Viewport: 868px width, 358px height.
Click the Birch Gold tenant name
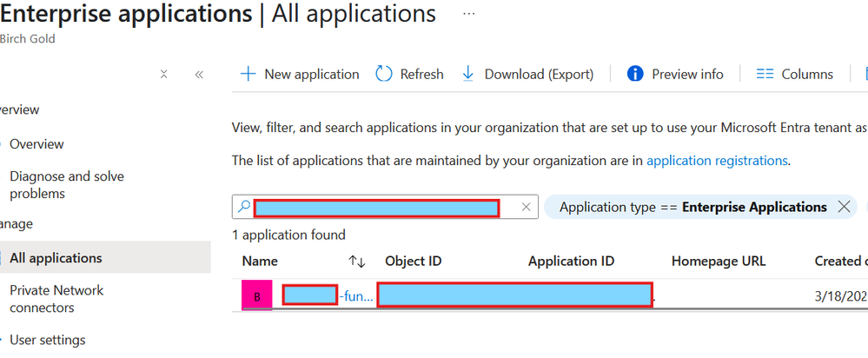[28, 39]
